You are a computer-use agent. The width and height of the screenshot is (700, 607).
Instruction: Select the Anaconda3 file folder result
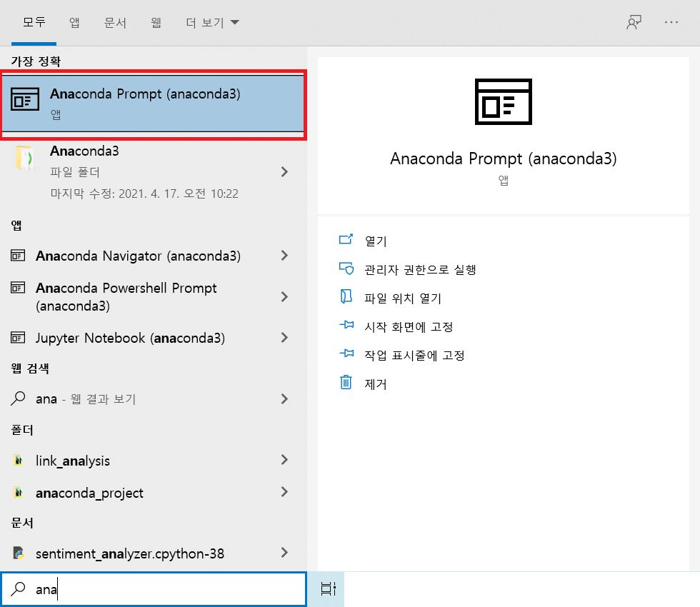point(153,172)
